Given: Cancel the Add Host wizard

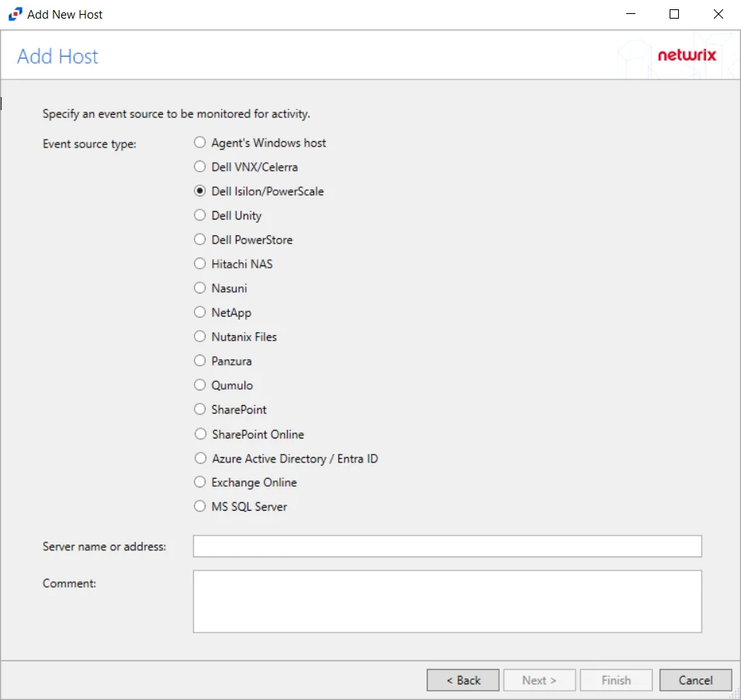Looking at the screenshot, I should tap(695, 680).
